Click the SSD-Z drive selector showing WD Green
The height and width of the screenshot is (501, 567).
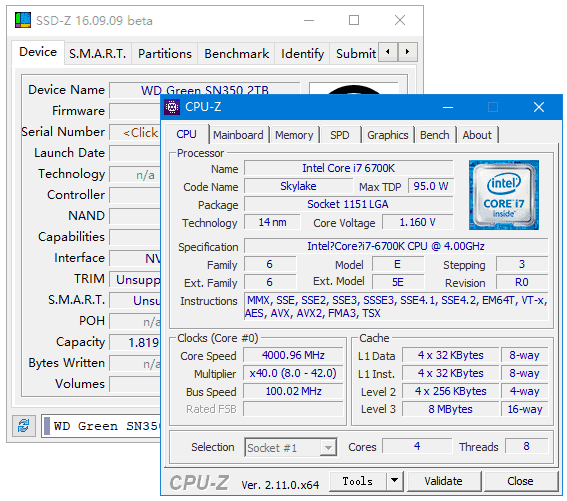click(101, 426)
